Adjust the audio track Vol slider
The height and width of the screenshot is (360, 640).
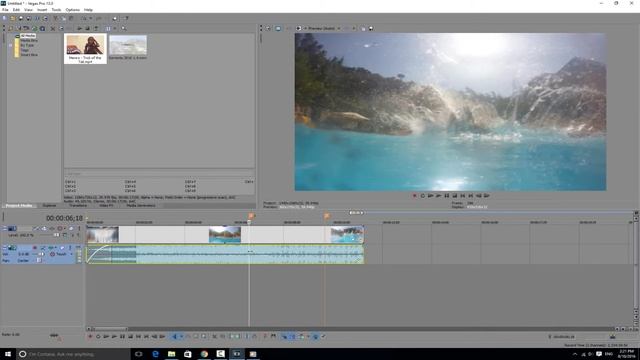point(41,254)
